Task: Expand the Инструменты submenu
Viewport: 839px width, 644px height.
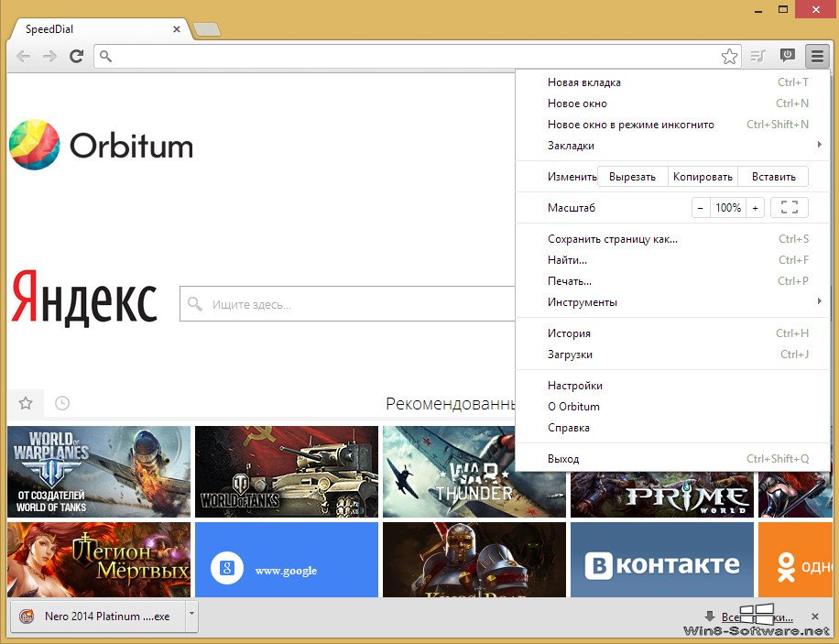Action: click(x=672, y=302)
